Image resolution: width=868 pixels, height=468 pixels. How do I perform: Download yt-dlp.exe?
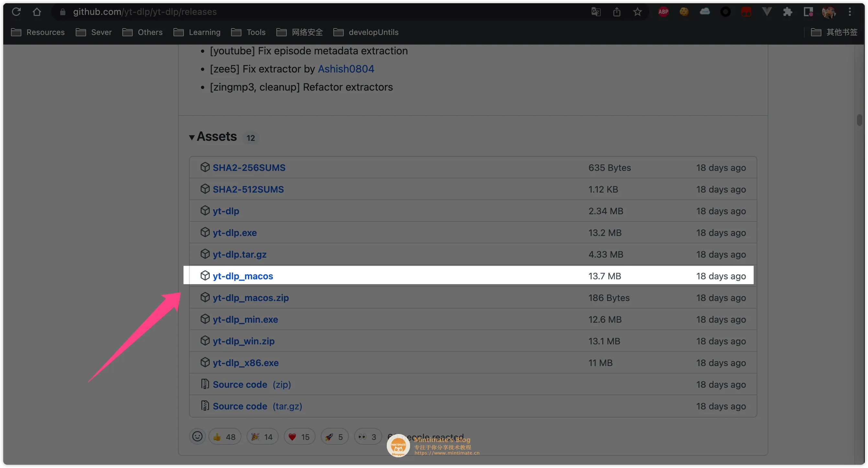(x=235, y=232)
